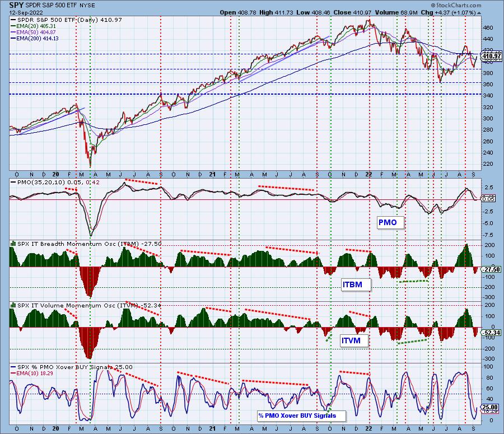Click the Chg +4.37 (+1.07%) value
Image resolution: width=504 pixels, height=434 pixels.
coord(448,12)
